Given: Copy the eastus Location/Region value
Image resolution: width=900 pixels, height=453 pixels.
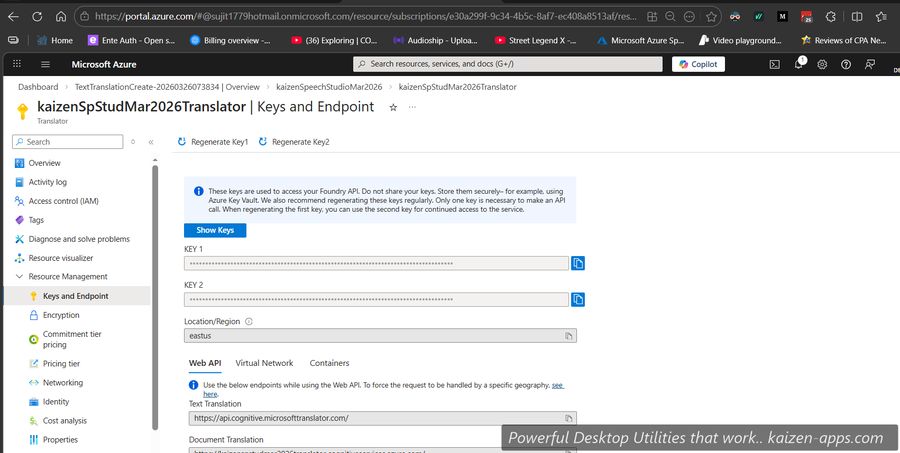Looking at the screenshot, I should [568, 336].
